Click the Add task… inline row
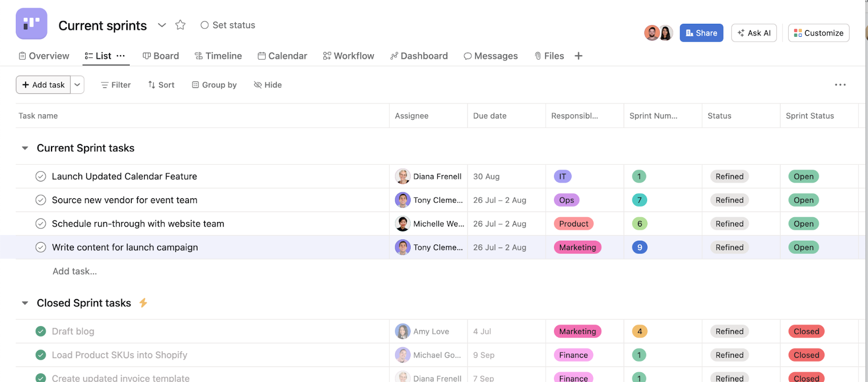 (75, 271)
